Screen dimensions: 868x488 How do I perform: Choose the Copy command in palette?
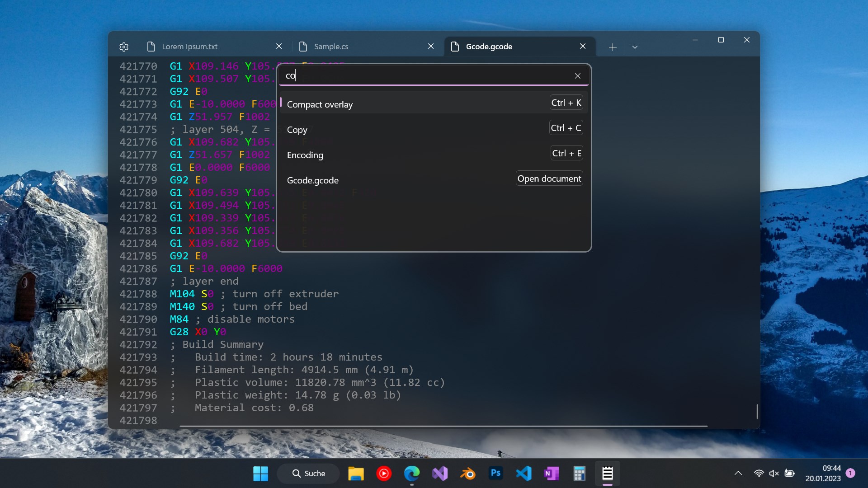click(297, 130)
